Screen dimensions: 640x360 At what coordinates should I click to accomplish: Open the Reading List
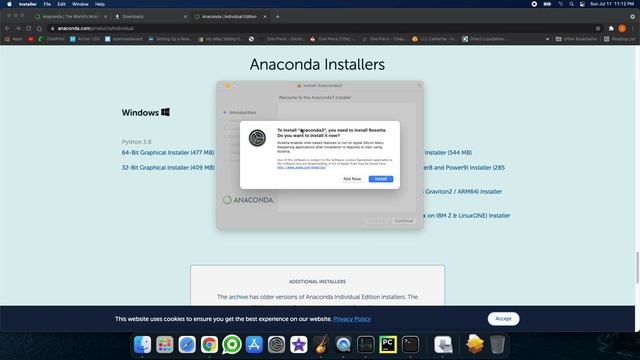pyautogui.click(x=619, y=39)
